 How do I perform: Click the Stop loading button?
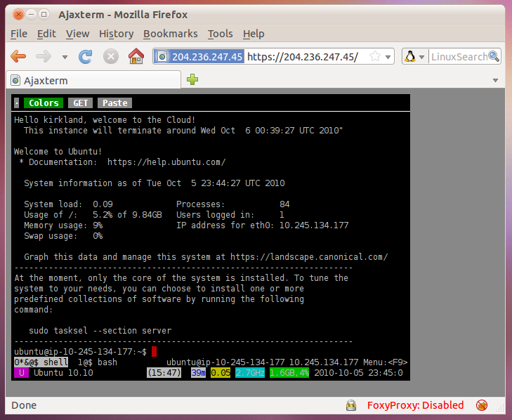(x=111, y=56)
